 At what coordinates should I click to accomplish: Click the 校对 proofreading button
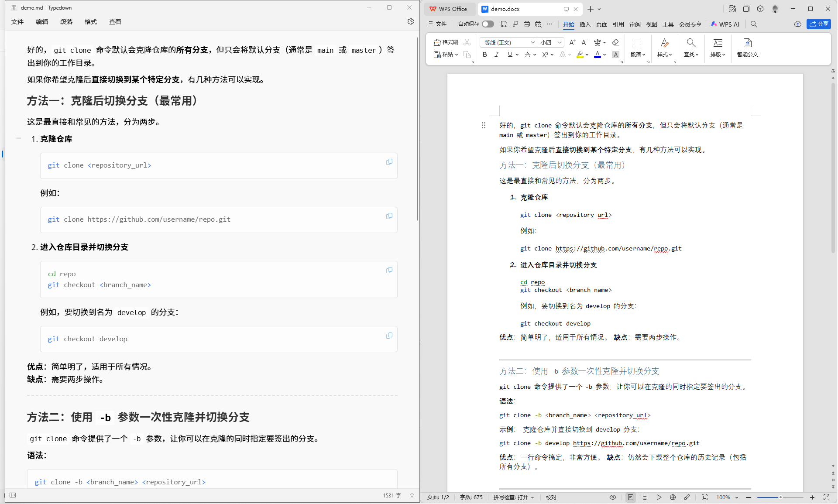551,497
